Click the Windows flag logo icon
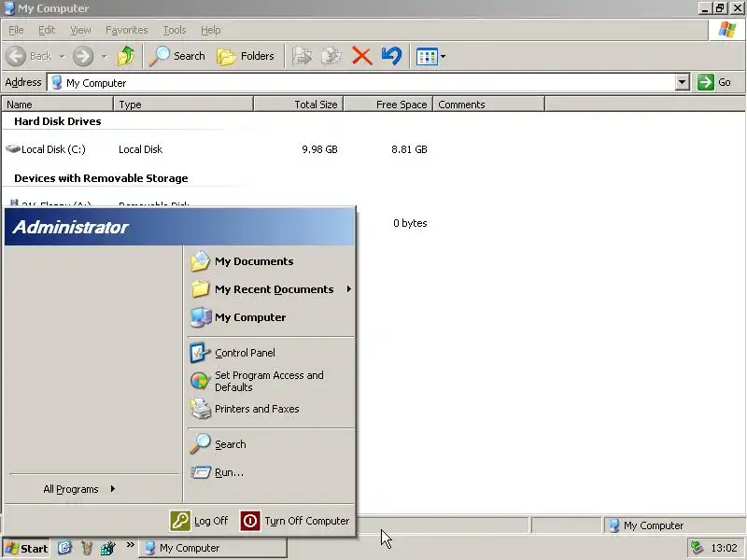This screenshot has height=560, width=747. pos(726,30)
